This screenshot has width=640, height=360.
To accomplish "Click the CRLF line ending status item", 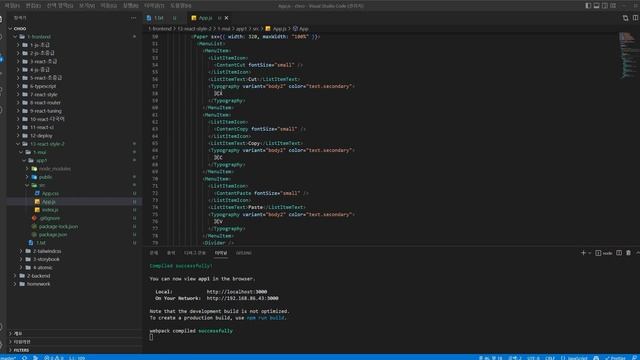I will click(x=550, y=358).
